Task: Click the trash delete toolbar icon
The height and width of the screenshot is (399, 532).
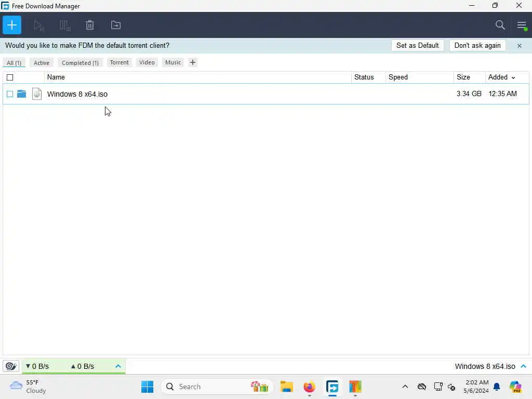Action: 90,25
